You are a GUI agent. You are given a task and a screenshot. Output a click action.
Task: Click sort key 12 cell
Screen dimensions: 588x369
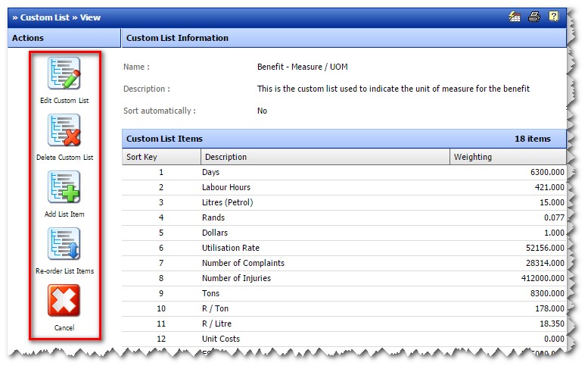161,339
